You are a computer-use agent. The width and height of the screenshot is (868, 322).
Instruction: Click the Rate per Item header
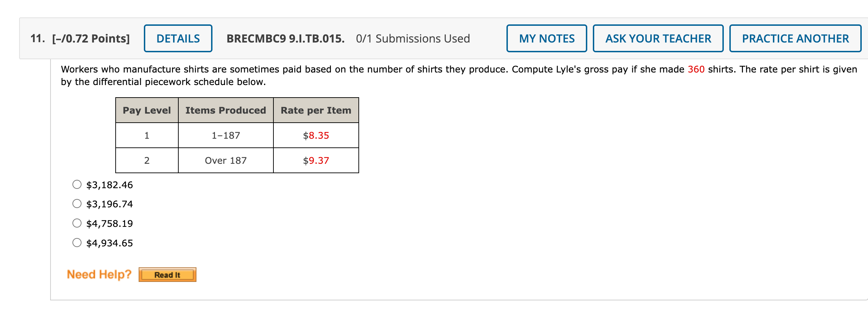tap(316, 110)
